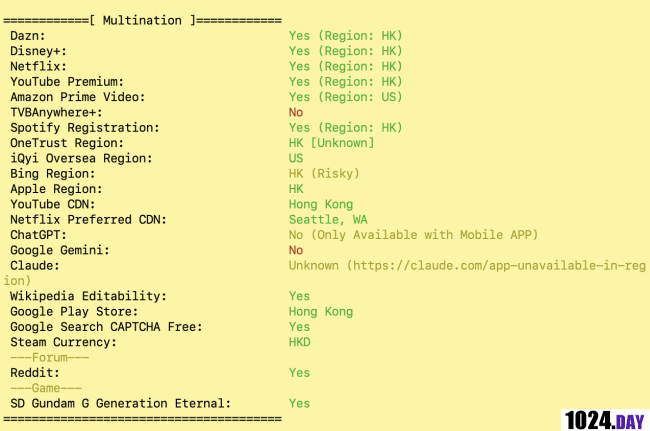Viewport: 650px width, 431px height.
Task: Click the Steam Currency 'HKD' value
Action: coord(299,342)
